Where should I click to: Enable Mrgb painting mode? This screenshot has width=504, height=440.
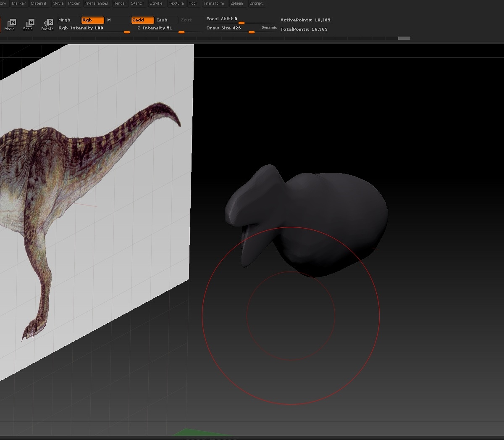[68, 20]
